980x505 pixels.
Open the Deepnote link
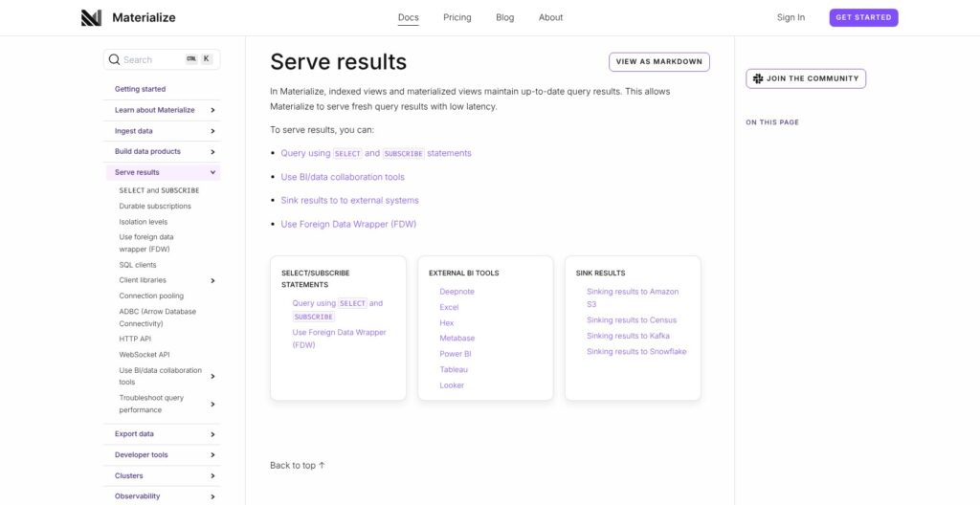(457, 292)
